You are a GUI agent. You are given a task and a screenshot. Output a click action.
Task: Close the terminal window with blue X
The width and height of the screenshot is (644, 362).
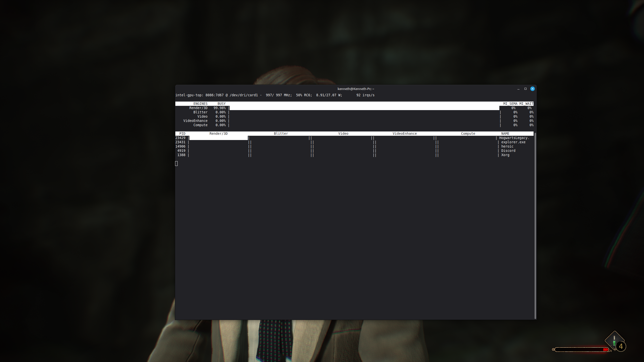(x=532, y=89)
